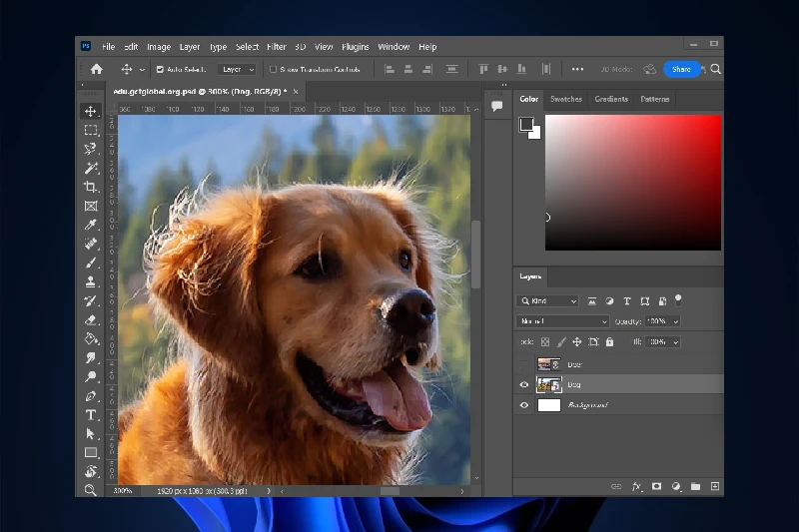Hide the Dog layer with eye icon
The image size is (799, 532).
pyautogui.click(x=524, y=384)
